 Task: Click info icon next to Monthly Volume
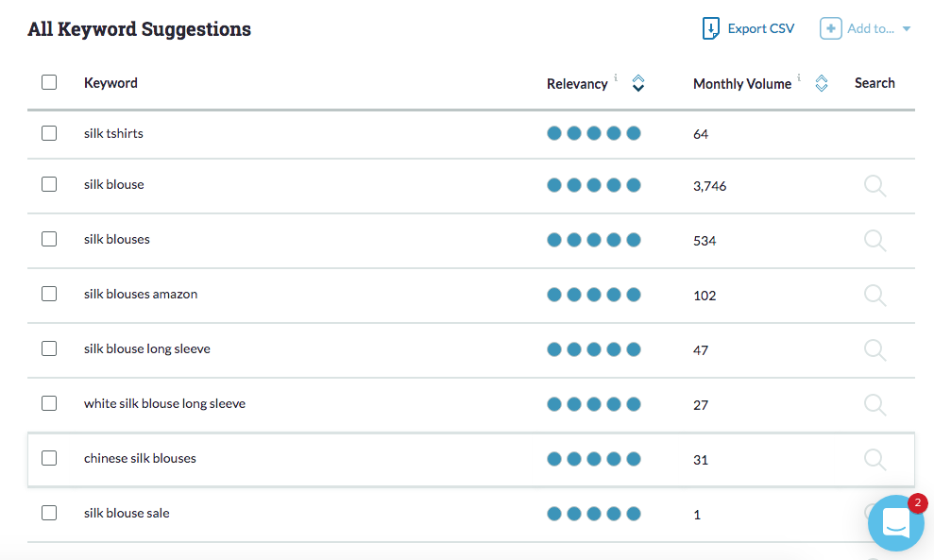tap(799, 77)
